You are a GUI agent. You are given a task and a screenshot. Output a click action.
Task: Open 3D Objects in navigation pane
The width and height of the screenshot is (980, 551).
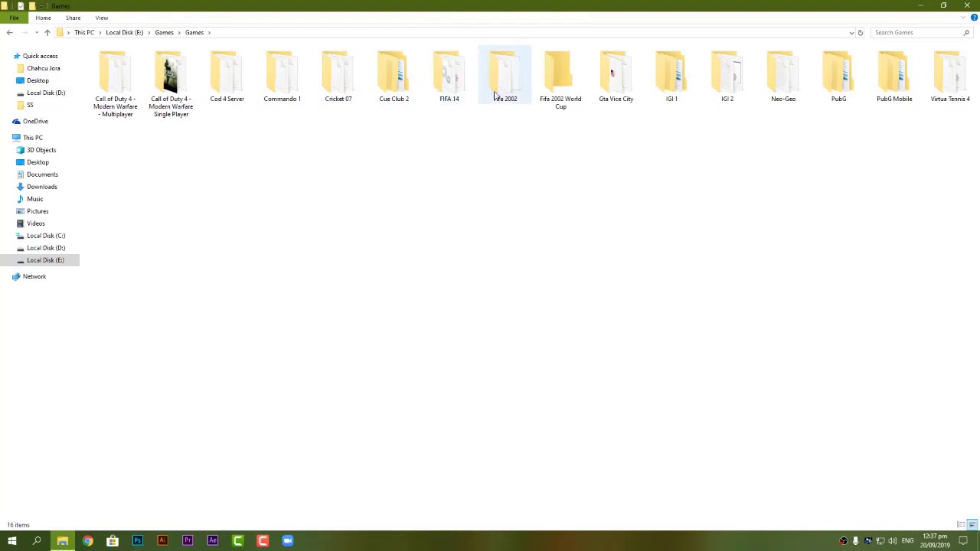tap(41, 150)
